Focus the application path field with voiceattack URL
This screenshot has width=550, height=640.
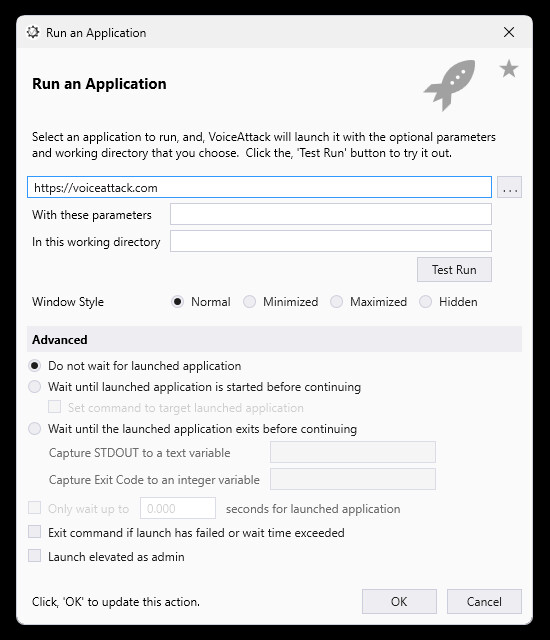pos(259,187)
